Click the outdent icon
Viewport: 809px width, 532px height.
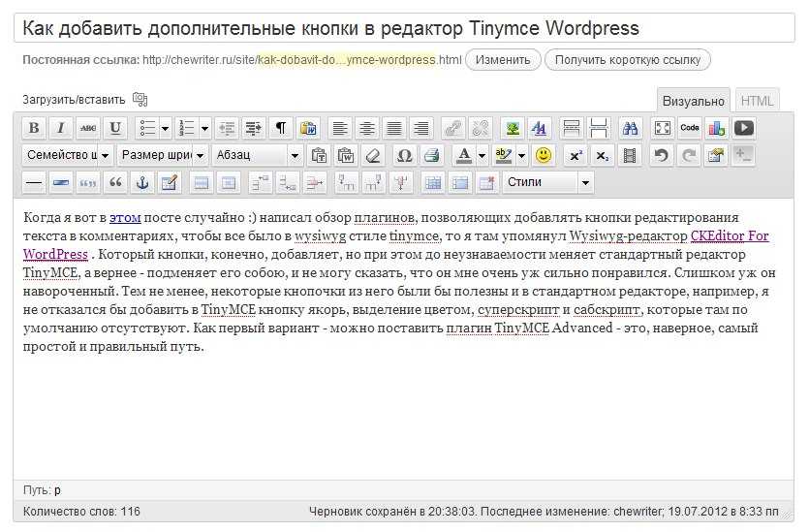[x=227, y=128]
